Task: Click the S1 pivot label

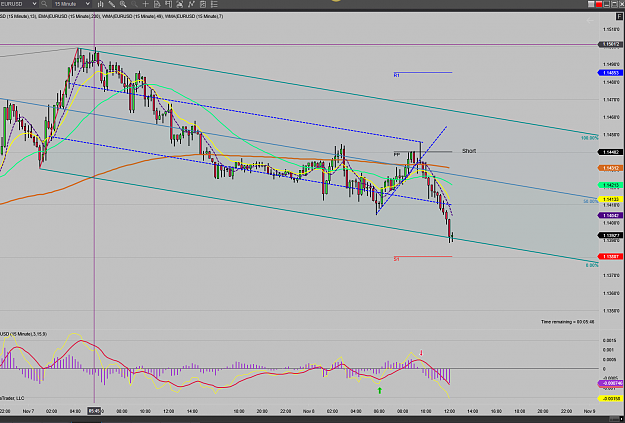Action: click(396, 259)
